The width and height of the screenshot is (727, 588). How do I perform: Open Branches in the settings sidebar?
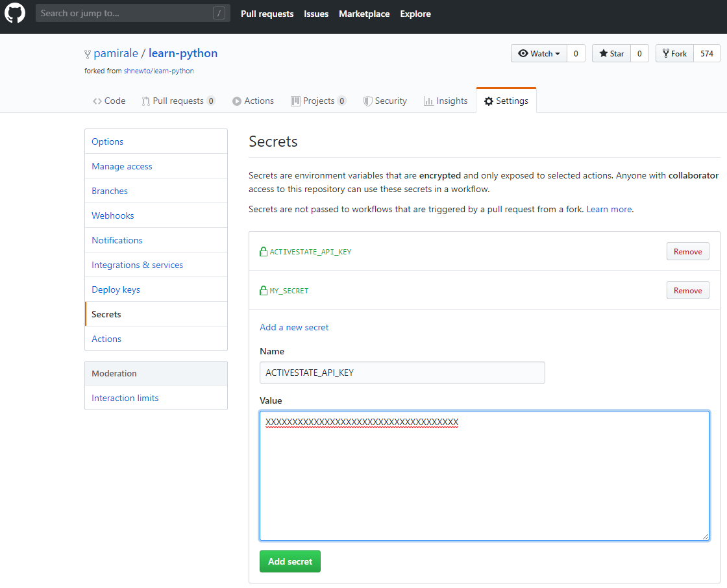tap(156, 191)
